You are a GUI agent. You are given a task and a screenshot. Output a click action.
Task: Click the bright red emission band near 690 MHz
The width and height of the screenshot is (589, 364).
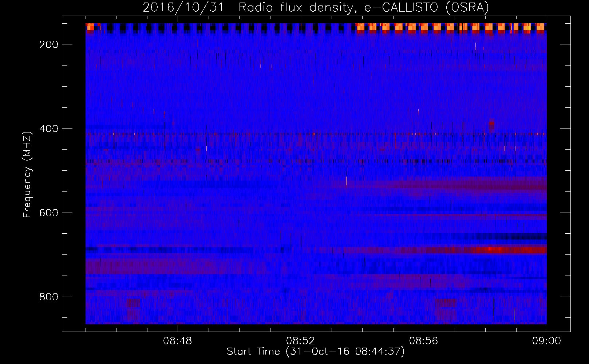[x=510, y=250]
